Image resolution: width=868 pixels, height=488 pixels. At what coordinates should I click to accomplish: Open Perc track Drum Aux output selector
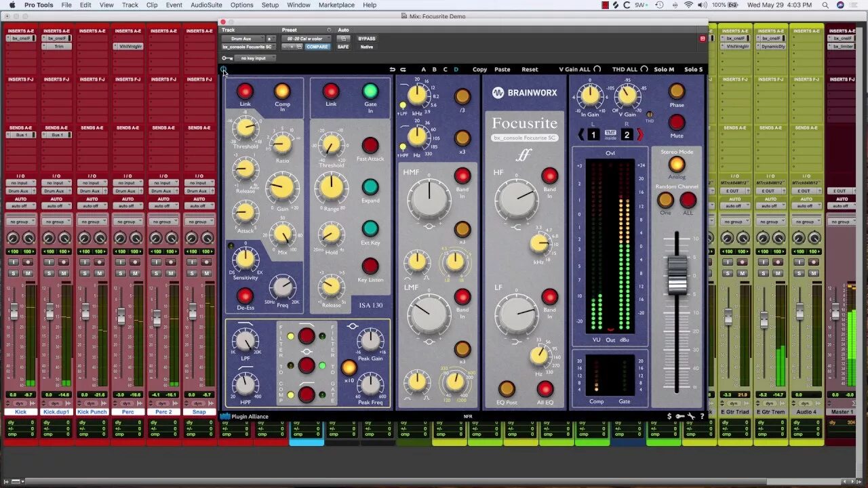pos(127,191)
